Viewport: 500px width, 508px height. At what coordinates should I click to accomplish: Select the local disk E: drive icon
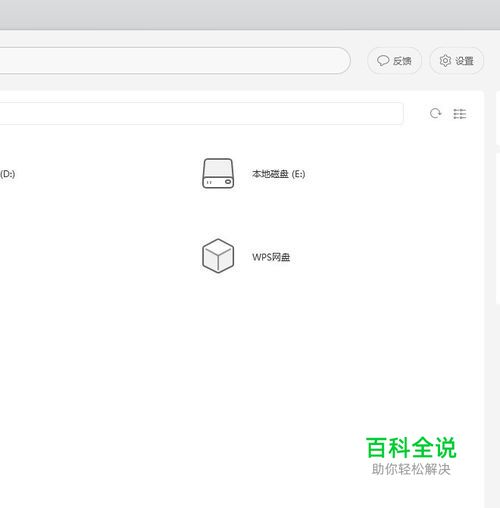(x=218, y=173)
